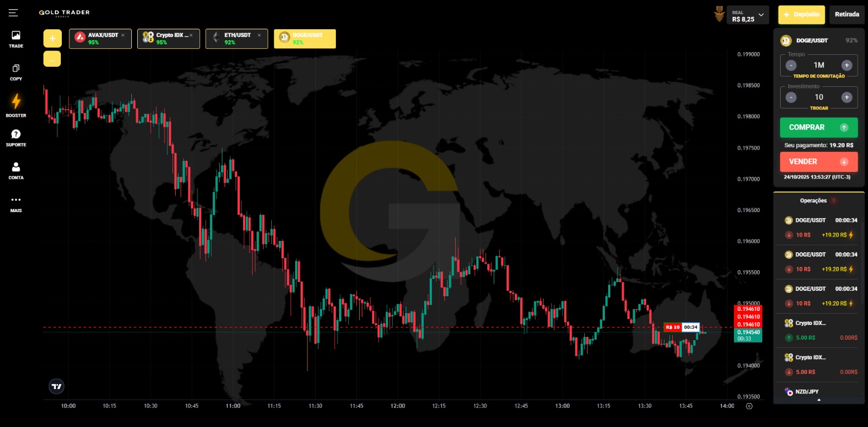The image size is (868, 427).
Task: Add a new asset with plus button
Action: pos(53,39)
